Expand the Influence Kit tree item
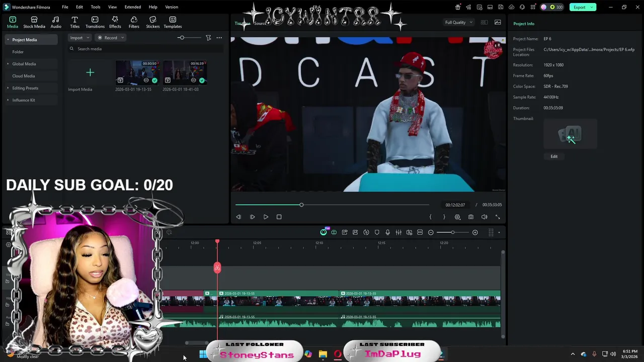 click(8, 100)
